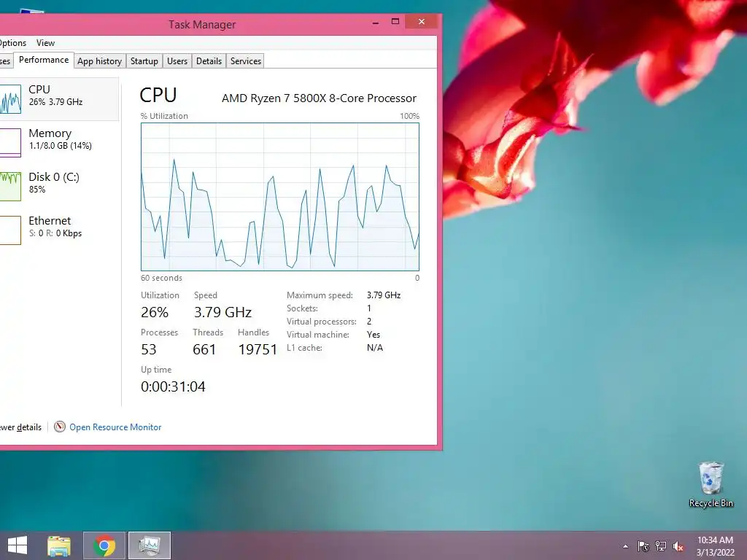Screen dimensions: 747x560
Task: Click the L1 cache N/A value
Action: (x=375, y=348)
